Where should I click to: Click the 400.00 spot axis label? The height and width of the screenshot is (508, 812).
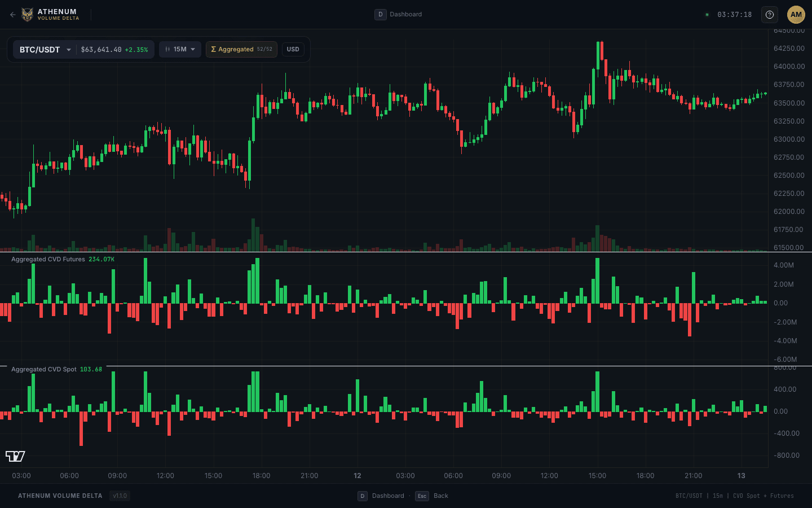pyautogui.click(x=785, y=389)
